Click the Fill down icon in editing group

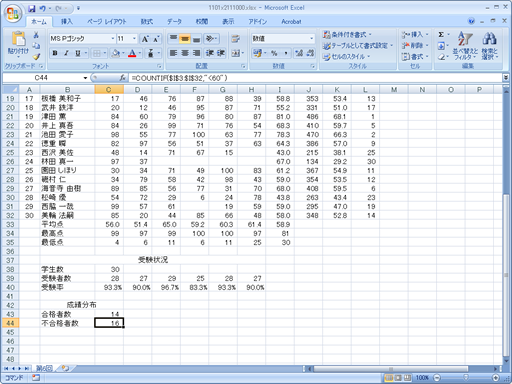pos(441,46)
